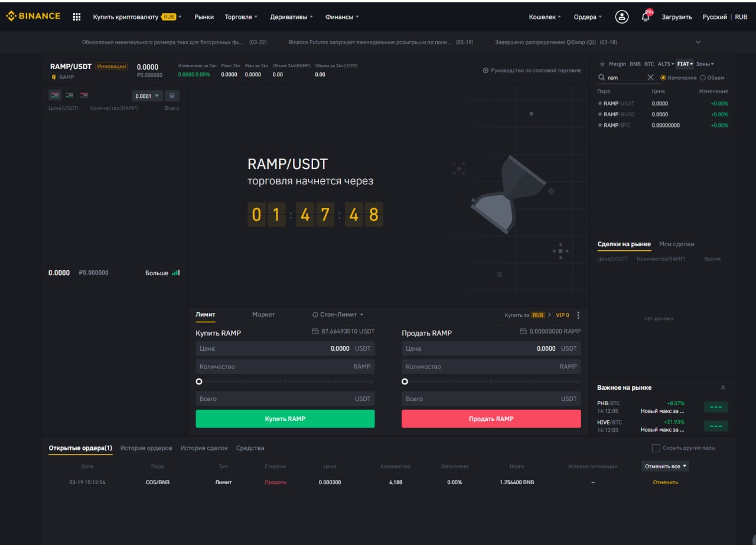The height and width of the screenshot is (545, 756).
Task: Click the depth chart bars icon near Больше
Action: (175, 273)
